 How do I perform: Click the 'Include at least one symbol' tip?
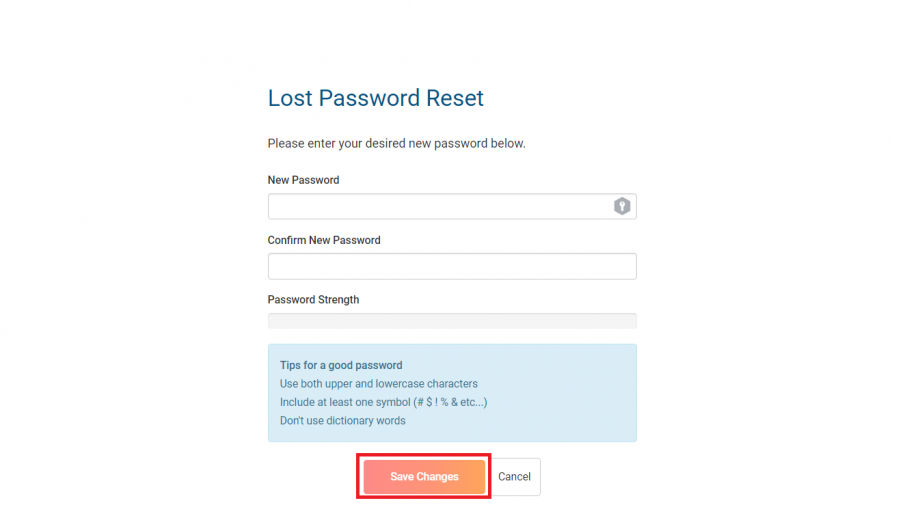pyautogui.click(x=383, y=402)
